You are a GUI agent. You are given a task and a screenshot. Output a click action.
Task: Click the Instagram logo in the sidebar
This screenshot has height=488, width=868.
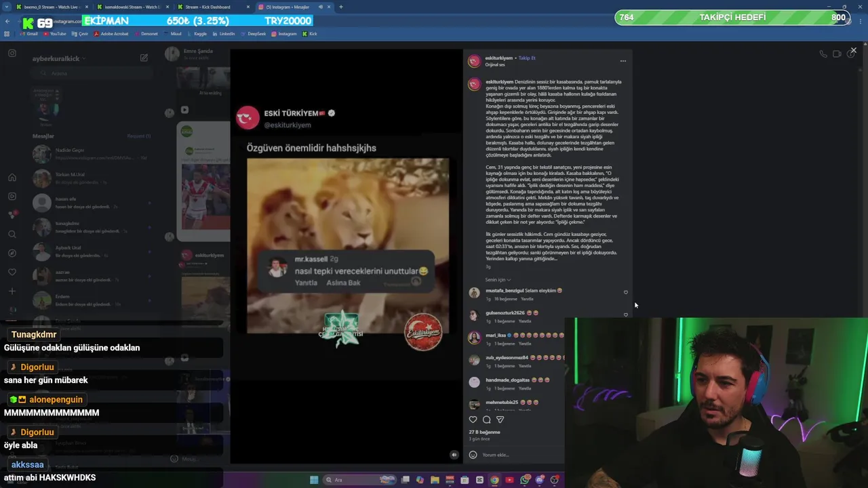pyautogui.click(x=12, y=53)
